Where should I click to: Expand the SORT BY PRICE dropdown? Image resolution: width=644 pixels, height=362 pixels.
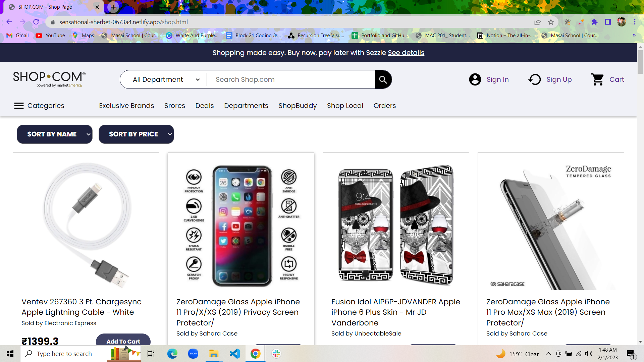[136, 134]
